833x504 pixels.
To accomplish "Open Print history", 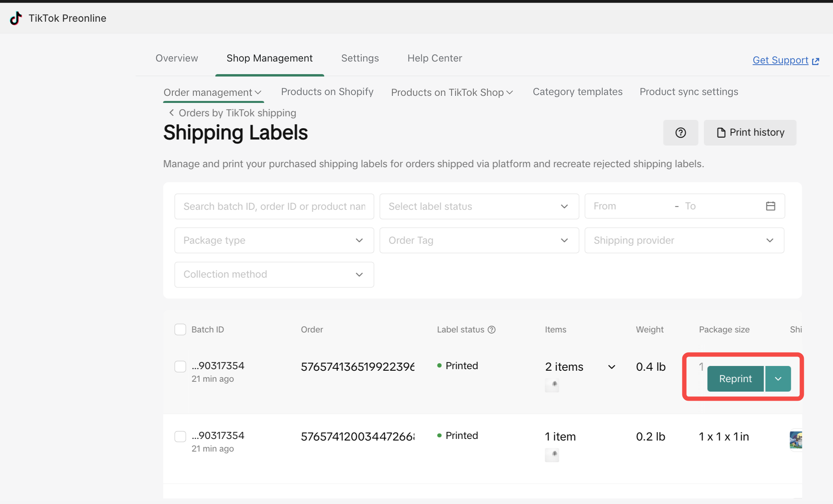I will pyautogui.click(x=750, y=133).
